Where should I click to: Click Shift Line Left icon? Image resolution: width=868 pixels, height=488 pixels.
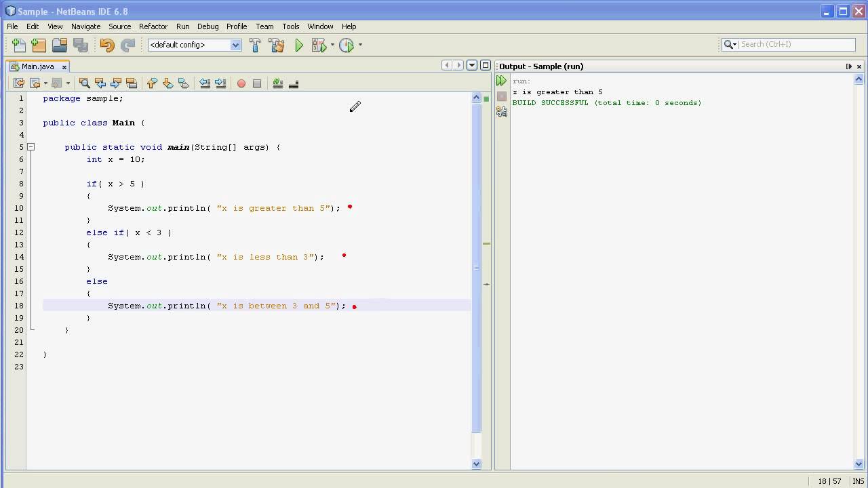(205, 83)
